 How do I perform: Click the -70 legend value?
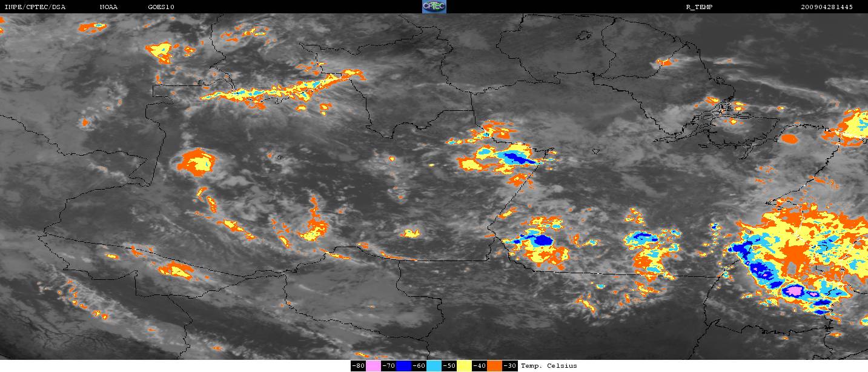click(388, 366)
